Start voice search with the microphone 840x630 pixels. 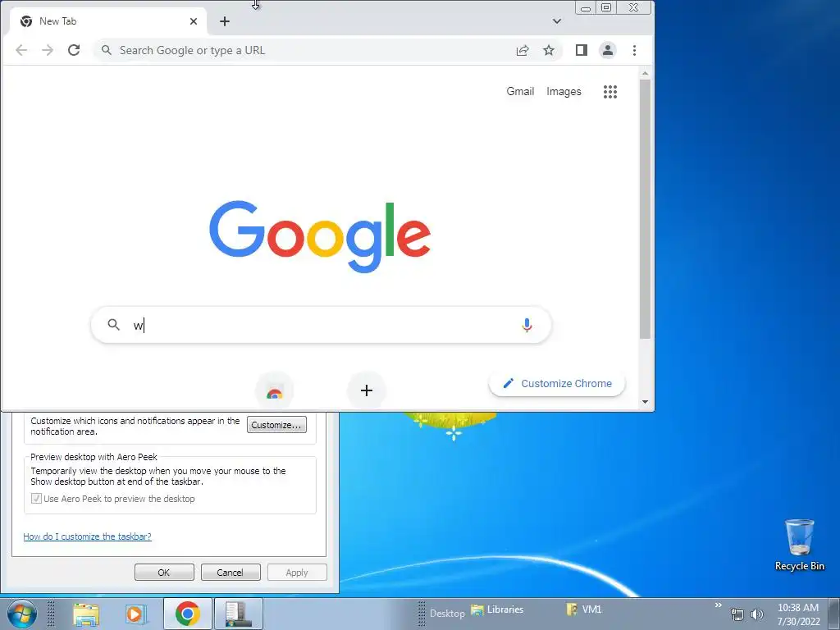coord(527,325)
